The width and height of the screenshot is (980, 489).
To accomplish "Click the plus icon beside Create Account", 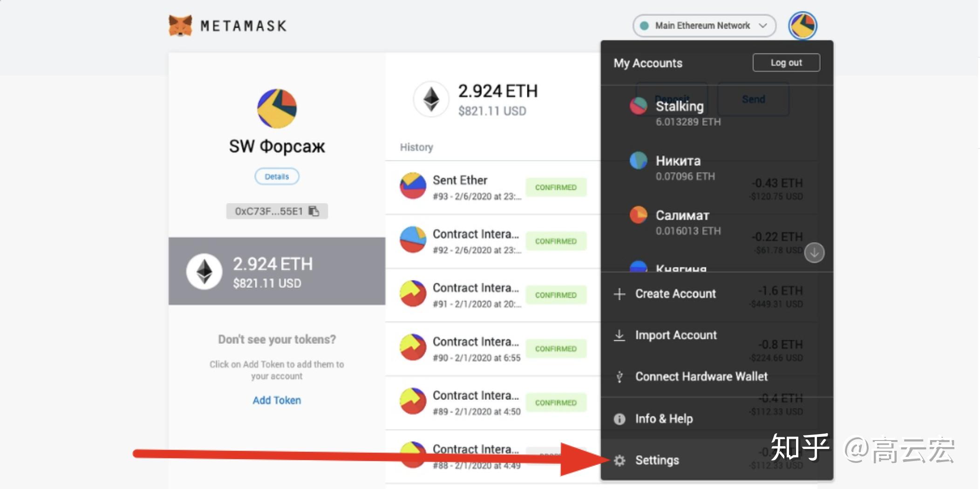I will (x=619, y=294).
